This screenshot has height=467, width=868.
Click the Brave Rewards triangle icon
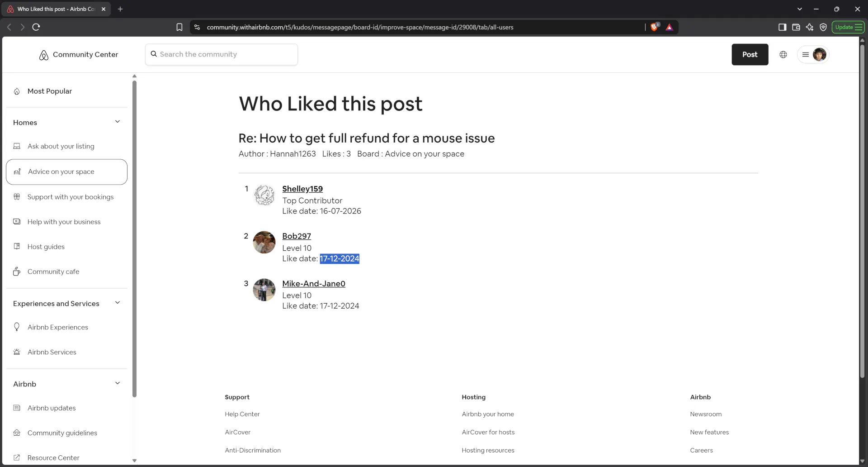tap(670, 27)
